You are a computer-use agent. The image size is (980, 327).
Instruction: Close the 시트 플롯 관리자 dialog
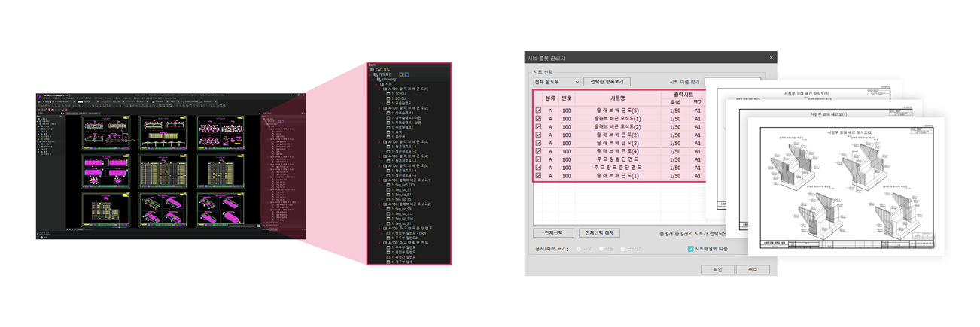tap(771, 58)
